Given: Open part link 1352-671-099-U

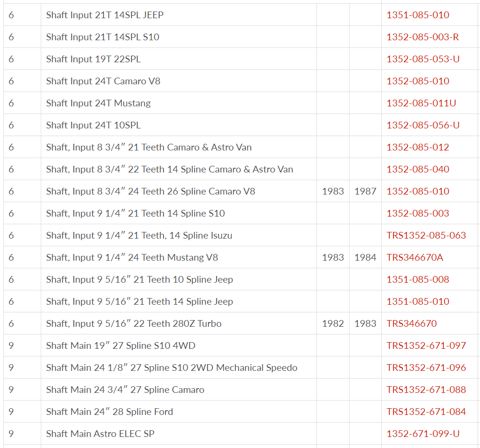Looking at the screenshot, I should pyautogui.click(x=423, y=433).
